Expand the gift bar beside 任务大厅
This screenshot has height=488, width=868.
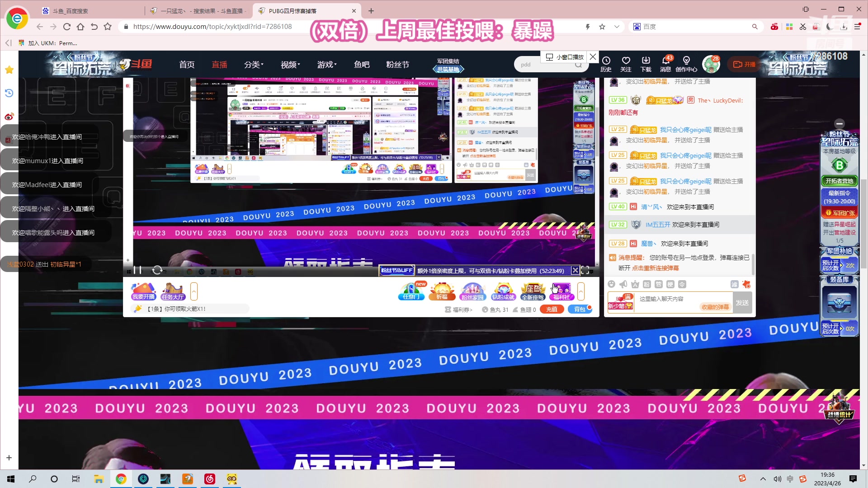(x=194, y=291)
